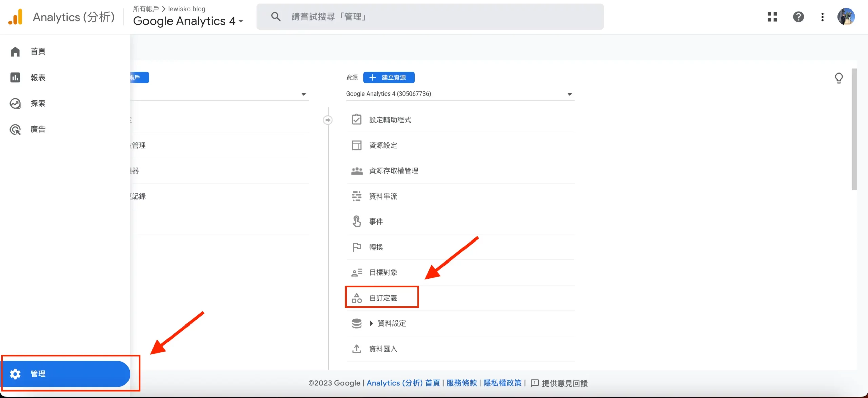The width and height of the screenshot is (868, 398).
Task: Click the 目標對象 icon
Action: coord(356,273)
